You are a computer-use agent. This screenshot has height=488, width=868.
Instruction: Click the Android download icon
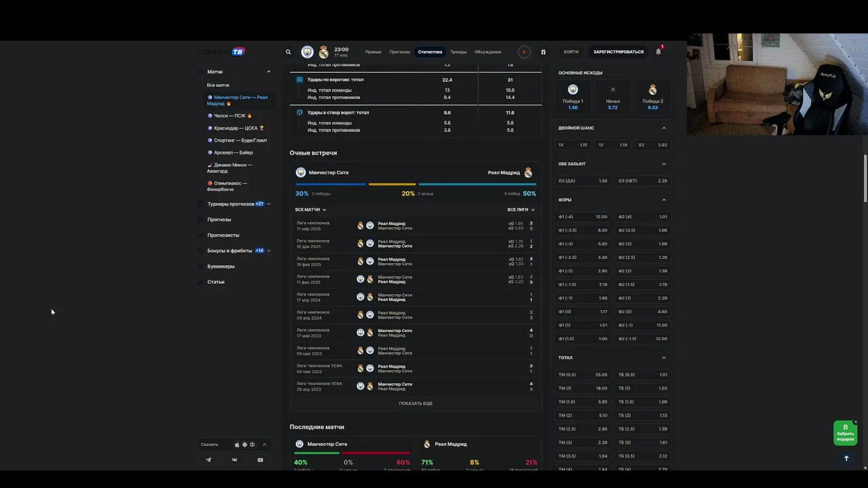click(245, 445)
